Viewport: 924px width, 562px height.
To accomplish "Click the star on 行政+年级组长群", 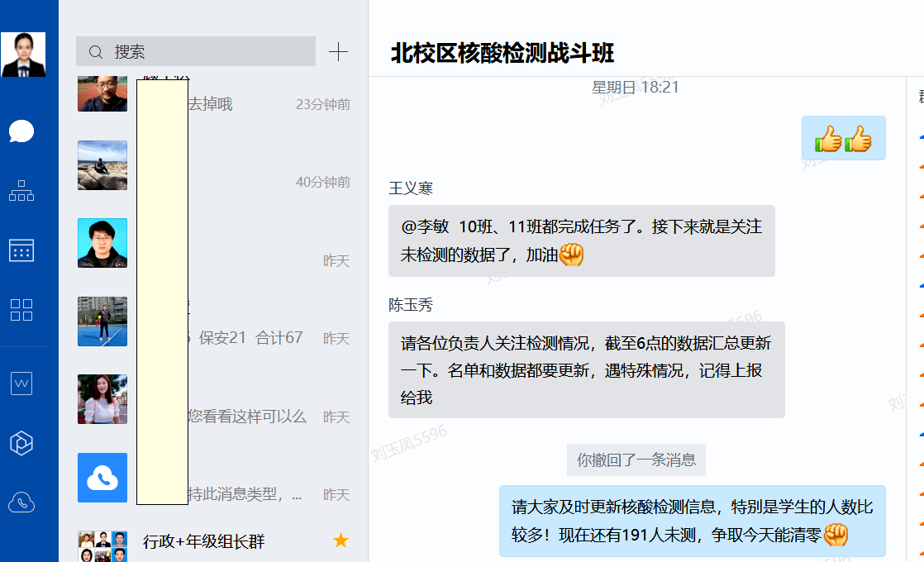I will coord(341,541).
